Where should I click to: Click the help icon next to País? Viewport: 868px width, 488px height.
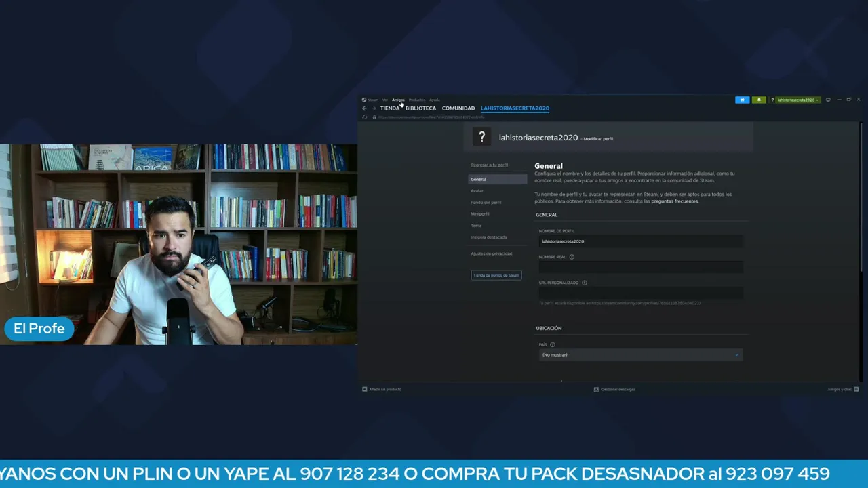[x=553, y=344]
